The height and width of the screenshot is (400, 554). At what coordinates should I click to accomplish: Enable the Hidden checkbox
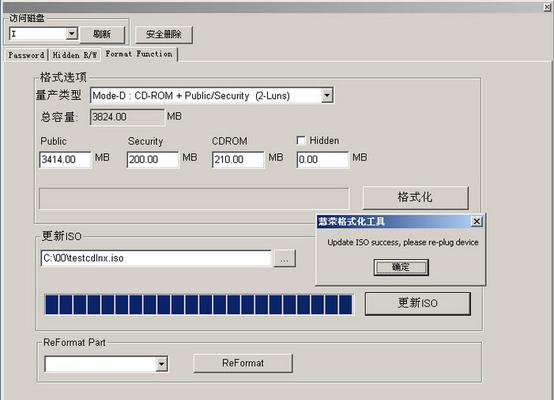click(301, 141)
